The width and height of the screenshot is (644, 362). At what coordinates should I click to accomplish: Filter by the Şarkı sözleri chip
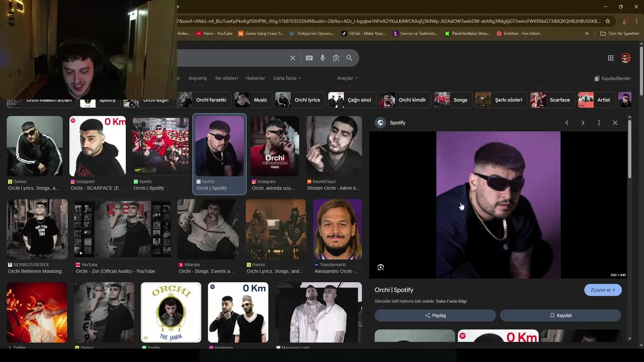[501, 100]
